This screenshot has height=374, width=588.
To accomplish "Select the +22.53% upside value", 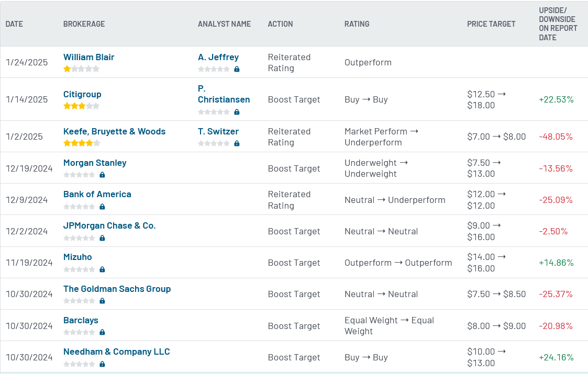I will [556, 100].
